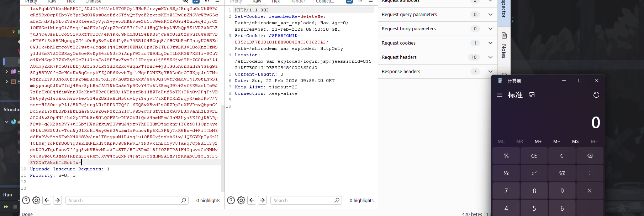Expand Request query parameters section

(490, 15)
